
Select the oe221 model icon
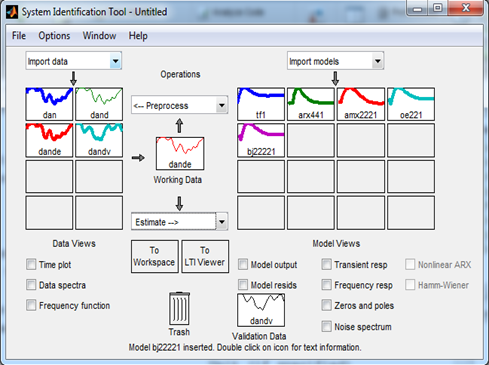411,104
